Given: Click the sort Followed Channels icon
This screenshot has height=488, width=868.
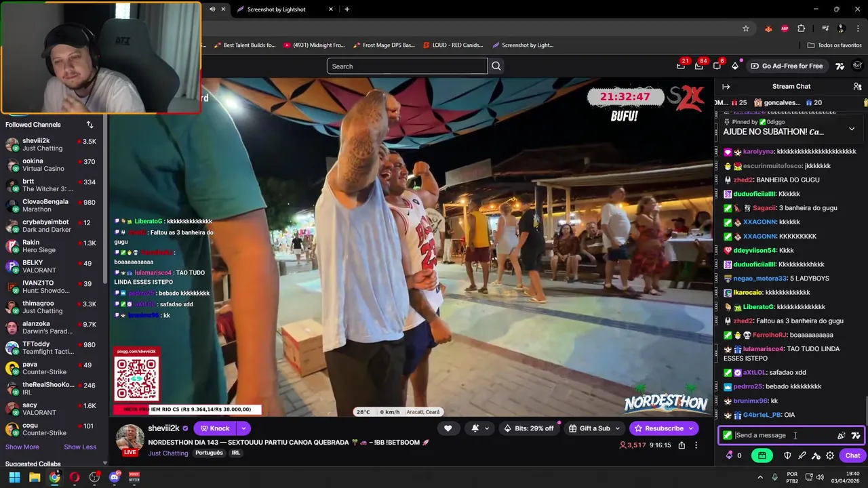Looking at the screenshot, I should coord(90,125).
